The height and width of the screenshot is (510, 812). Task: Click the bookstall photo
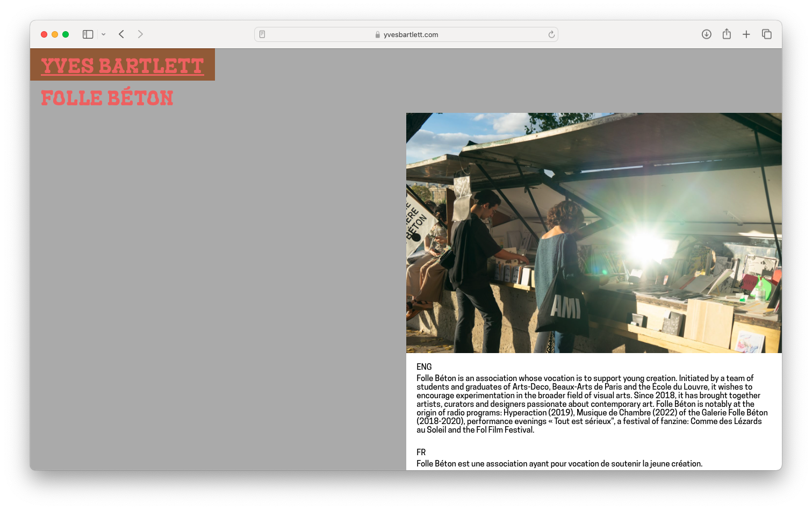[x=593, y=233]
